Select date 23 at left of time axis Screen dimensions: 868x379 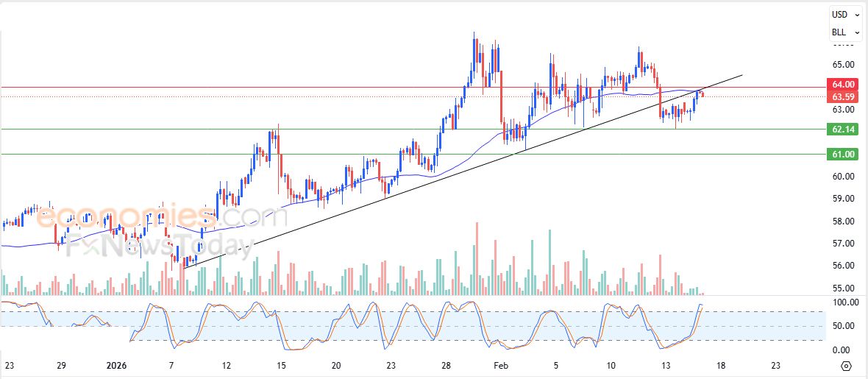8,365
